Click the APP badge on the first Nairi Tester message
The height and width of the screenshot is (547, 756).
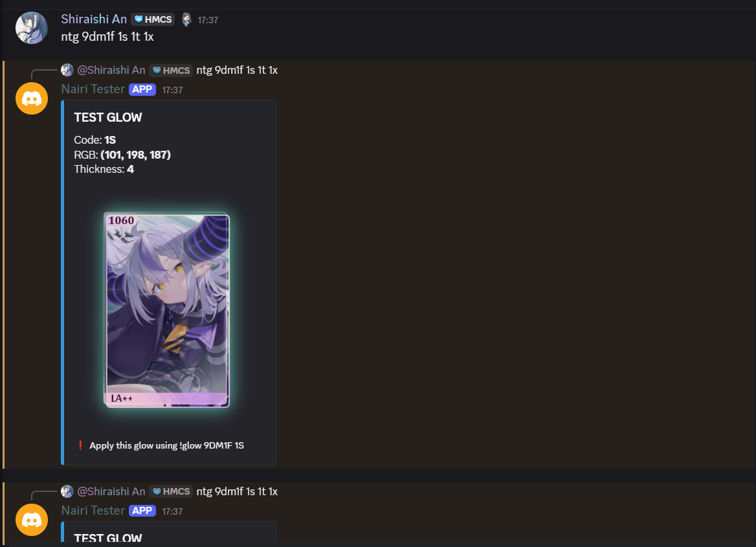[142, 89]
